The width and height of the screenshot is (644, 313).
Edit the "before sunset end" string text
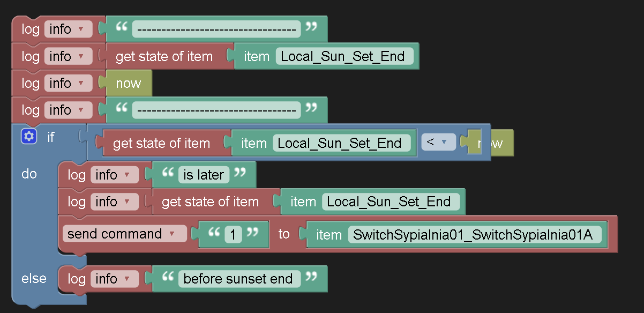point(239,278)
